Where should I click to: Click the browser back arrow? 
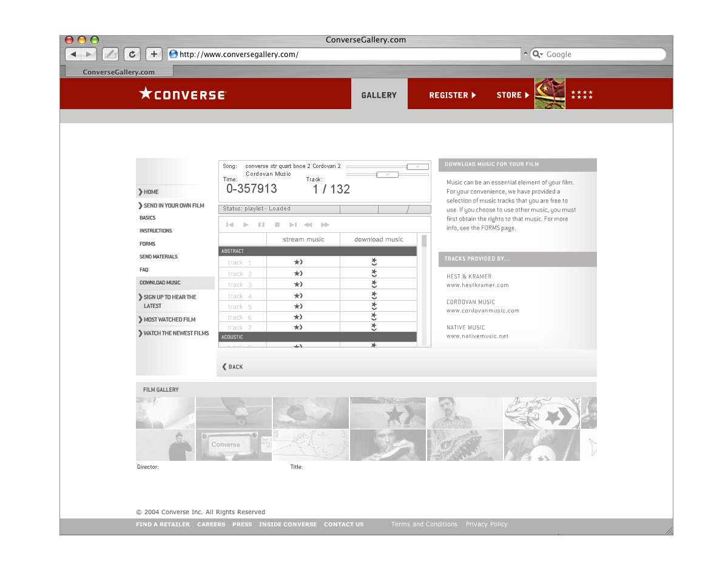pos(73,54)
